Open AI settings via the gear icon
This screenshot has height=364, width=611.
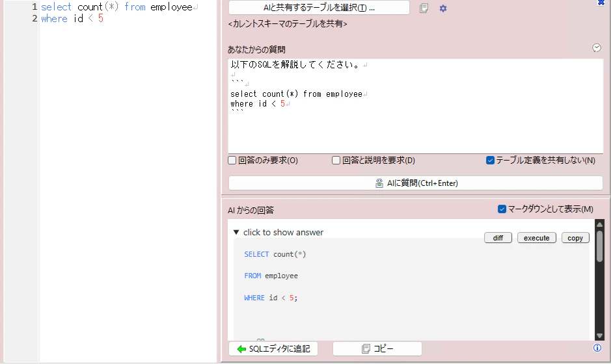443,8
